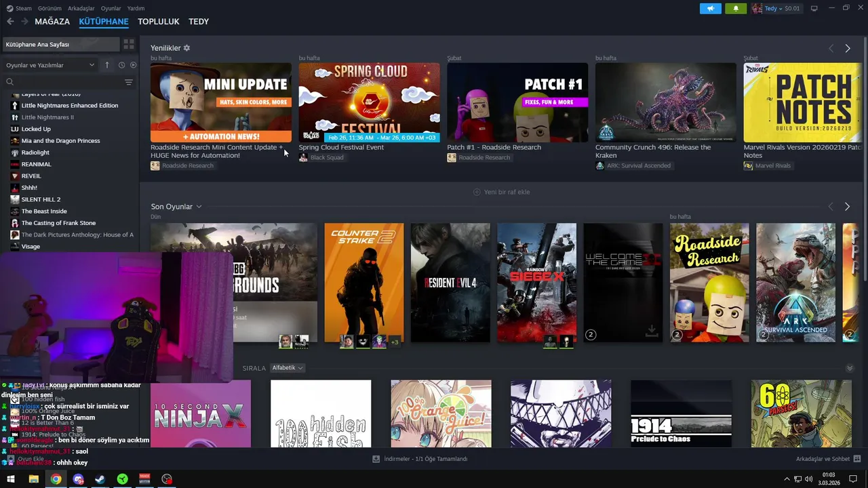Open the green notifications bell
Image resolution: width=868 pixels, height=488 pixels.
[x=736, y=8]
